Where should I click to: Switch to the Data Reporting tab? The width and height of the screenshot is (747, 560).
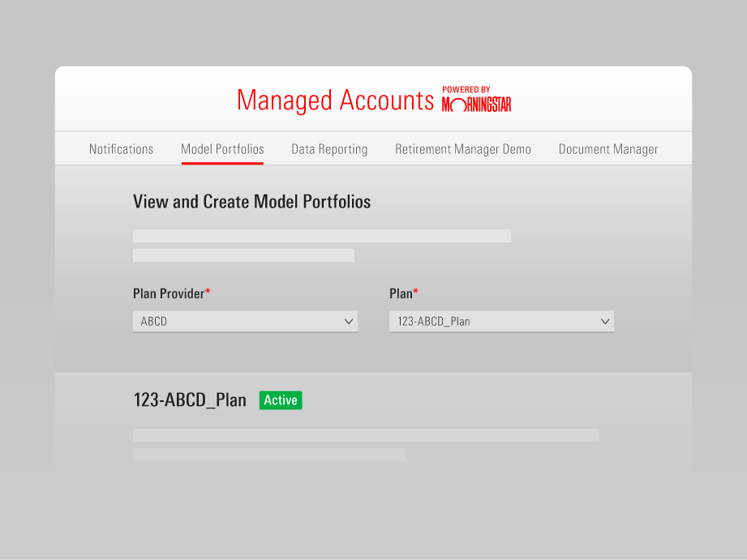[x=329, y=149]
